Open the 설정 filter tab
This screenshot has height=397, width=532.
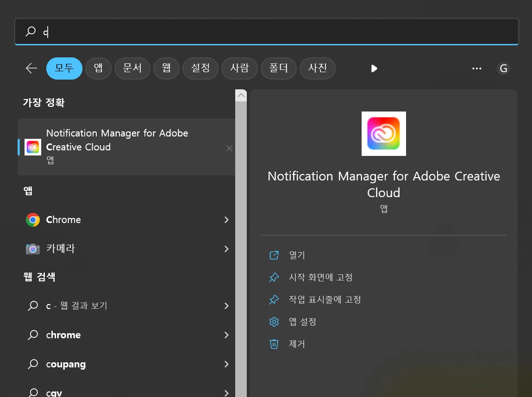click(200, 68)
